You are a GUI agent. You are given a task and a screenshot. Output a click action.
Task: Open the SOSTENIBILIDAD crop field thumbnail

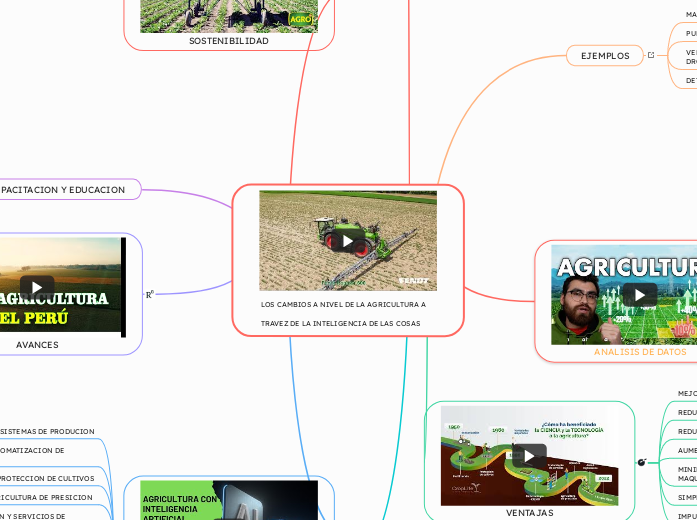tap(229, 16)
